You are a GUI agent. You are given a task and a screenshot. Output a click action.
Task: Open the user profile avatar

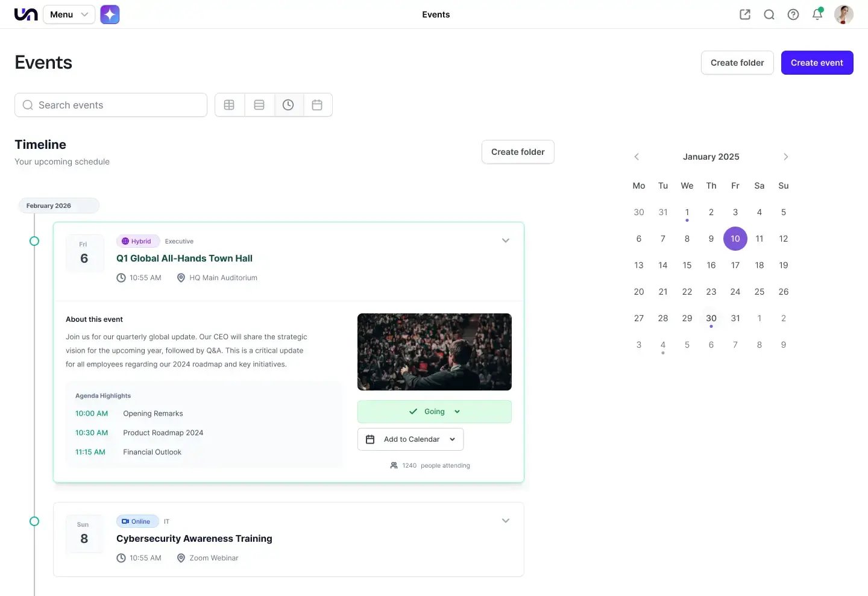tap(843, 14)
